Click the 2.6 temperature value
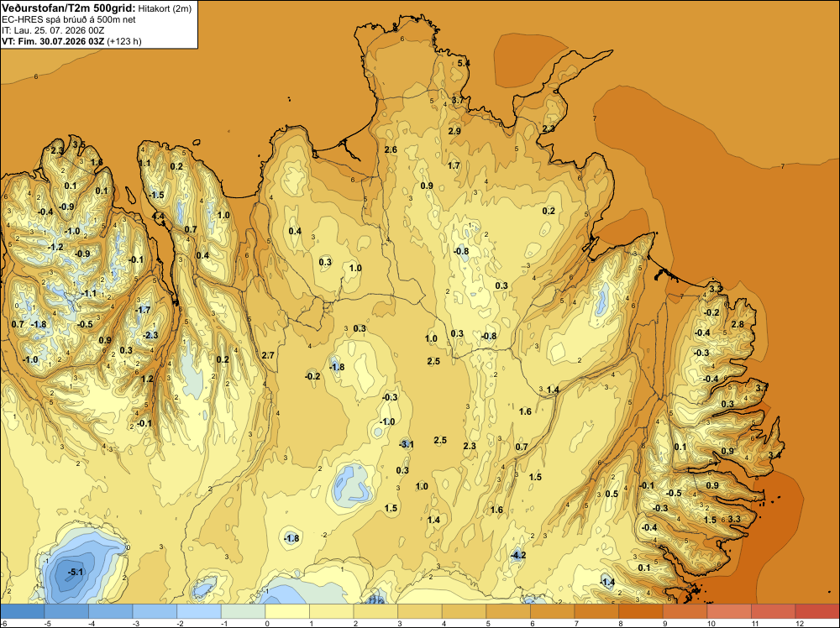The width and height of the screenshot is (840, 628). click(391, 149)
